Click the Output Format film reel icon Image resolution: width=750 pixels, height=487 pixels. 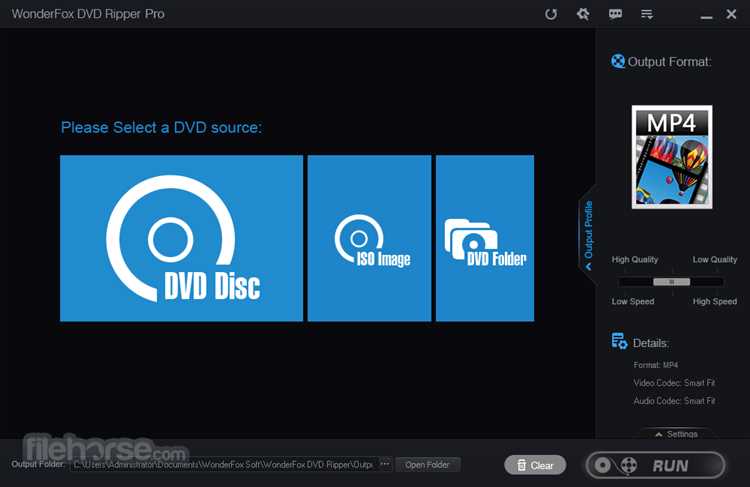pyautogui.click(x=618, y=61)
